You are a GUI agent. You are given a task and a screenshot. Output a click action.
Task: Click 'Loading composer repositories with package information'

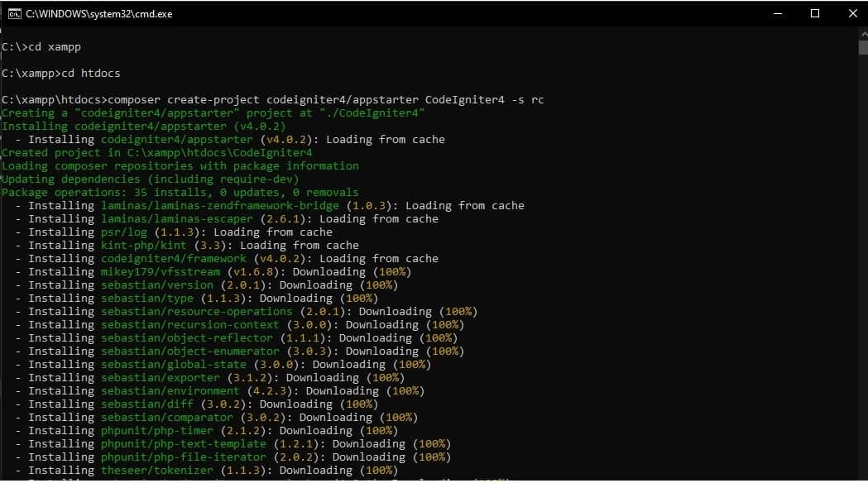pyautogui.click(x=180, y=166)
